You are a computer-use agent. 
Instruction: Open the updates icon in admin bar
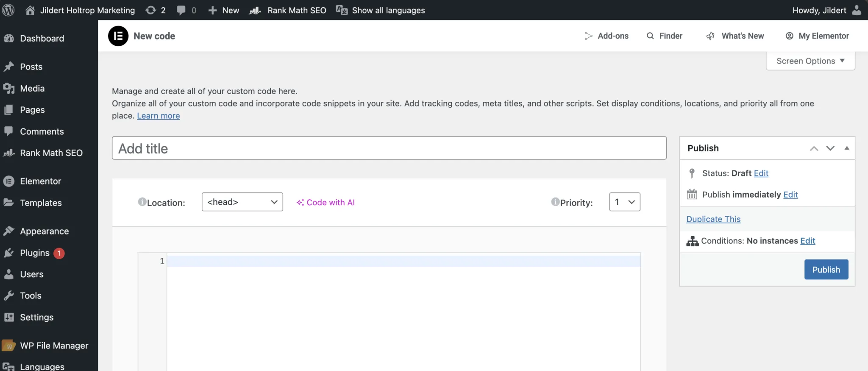click(x=151, y=10)
